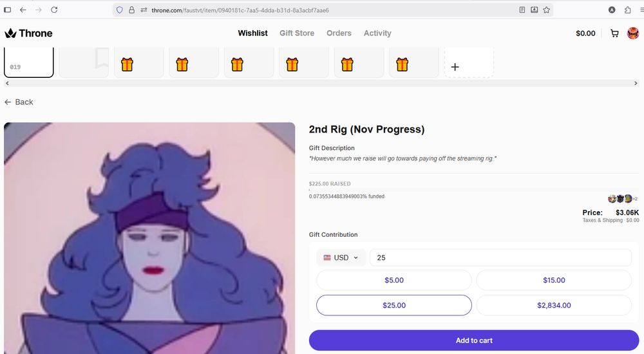The image size is (644, 354).
Task: Open the USD currency dropdown
Action: (x=341, y=257)
